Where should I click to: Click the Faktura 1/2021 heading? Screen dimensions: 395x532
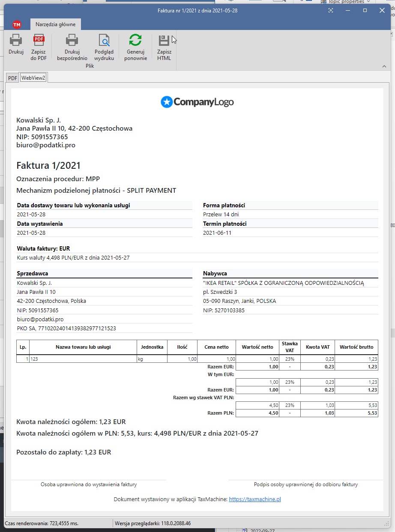[x=48, y=165]
